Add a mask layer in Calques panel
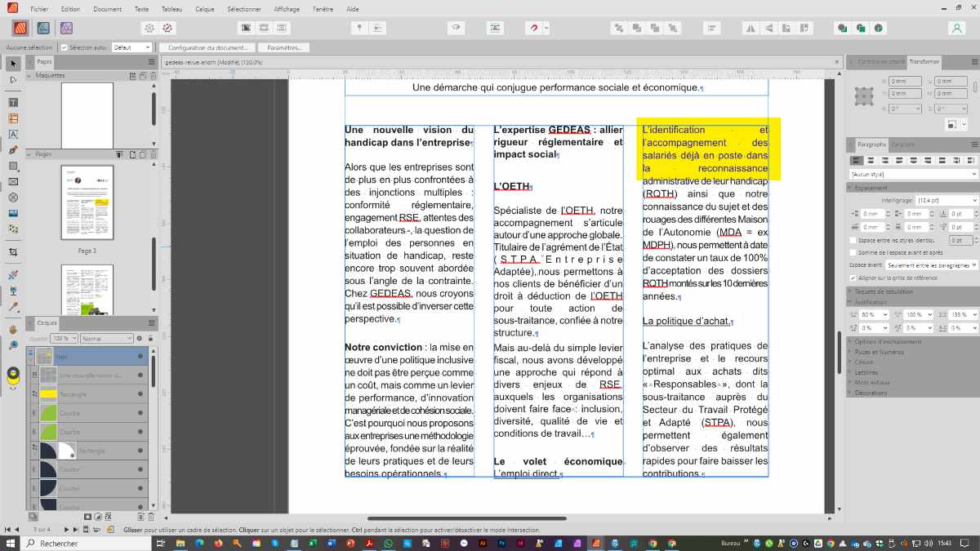 pos(87,517)
